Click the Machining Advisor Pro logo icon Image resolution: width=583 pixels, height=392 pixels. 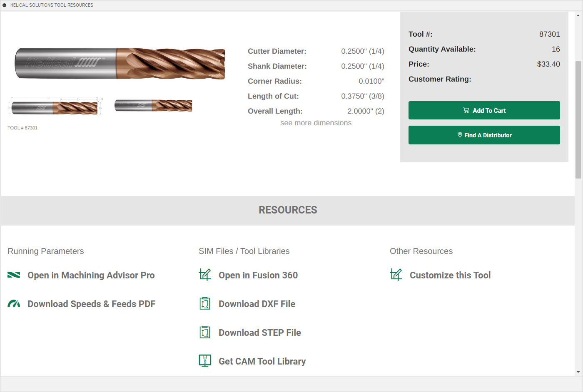point(14,275)
